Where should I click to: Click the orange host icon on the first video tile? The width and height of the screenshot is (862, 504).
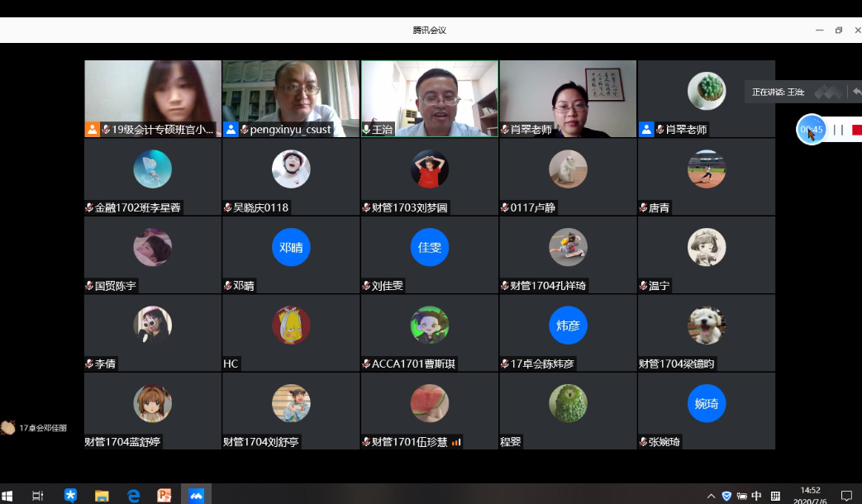tap(92, 129)
